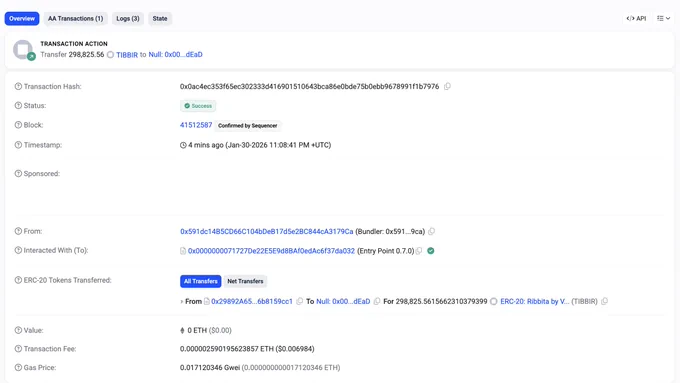Click Value help icon
The image size is (680, 383).
[x=18, y=330]
